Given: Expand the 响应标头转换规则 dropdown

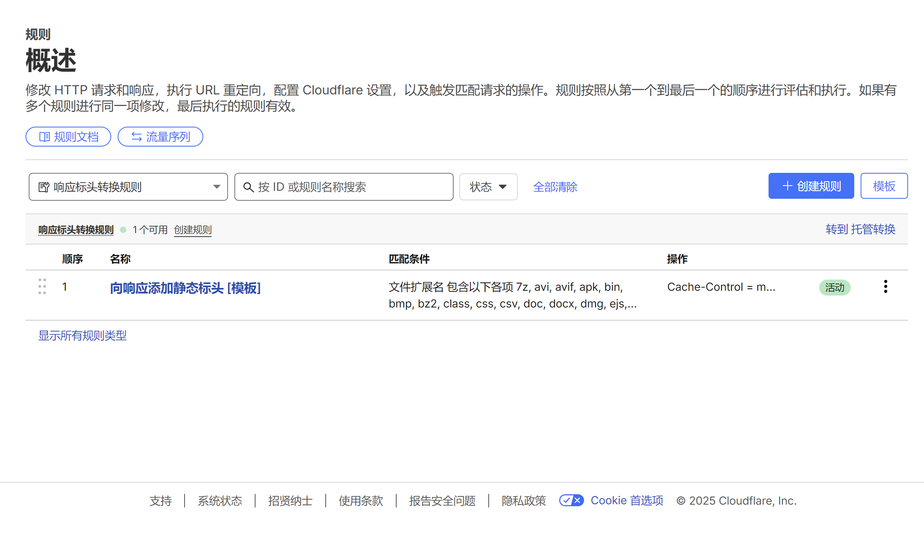Looking at the screenshot, I should [x=128, y=187].
